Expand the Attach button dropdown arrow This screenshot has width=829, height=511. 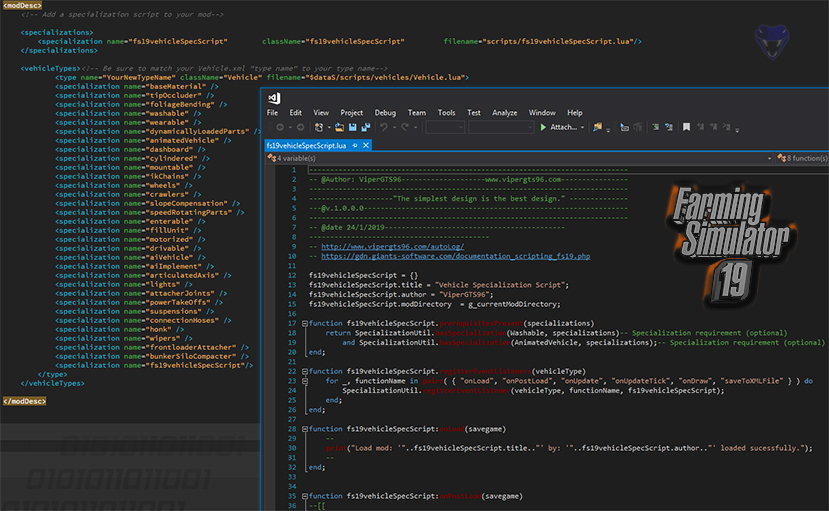tap(583, 127)
